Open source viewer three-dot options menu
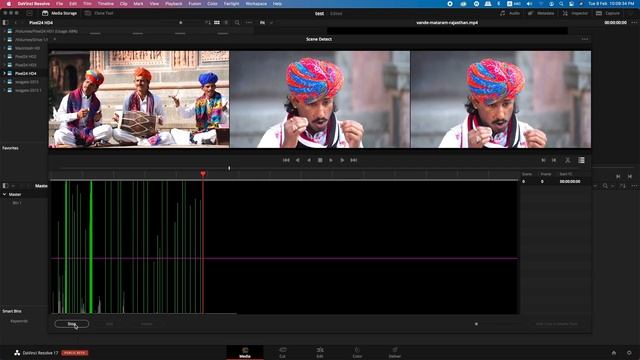Viewport: 640px width, 360px height. click(634, 23)
